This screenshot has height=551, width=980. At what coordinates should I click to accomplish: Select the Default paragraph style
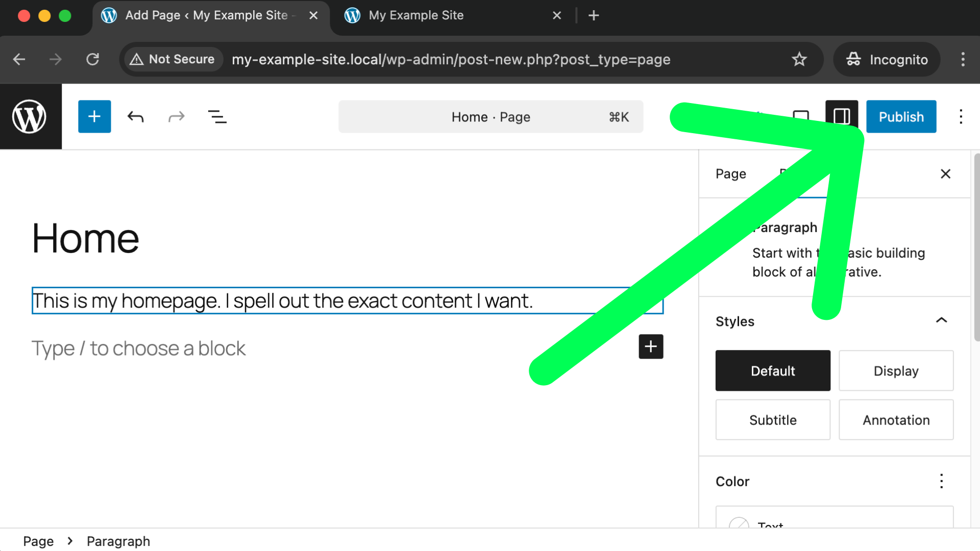(773, 371)
